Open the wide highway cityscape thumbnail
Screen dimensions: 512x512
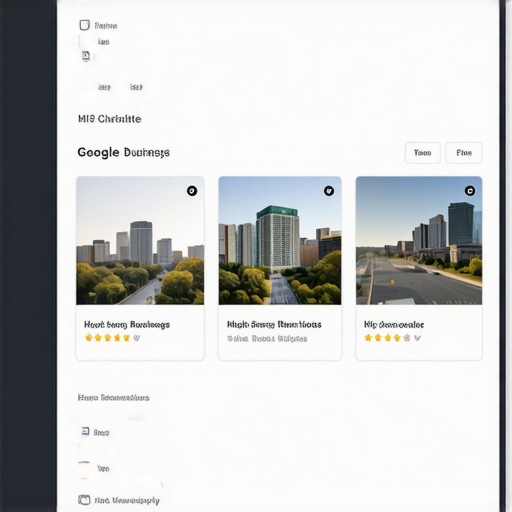tap(419, 241)
